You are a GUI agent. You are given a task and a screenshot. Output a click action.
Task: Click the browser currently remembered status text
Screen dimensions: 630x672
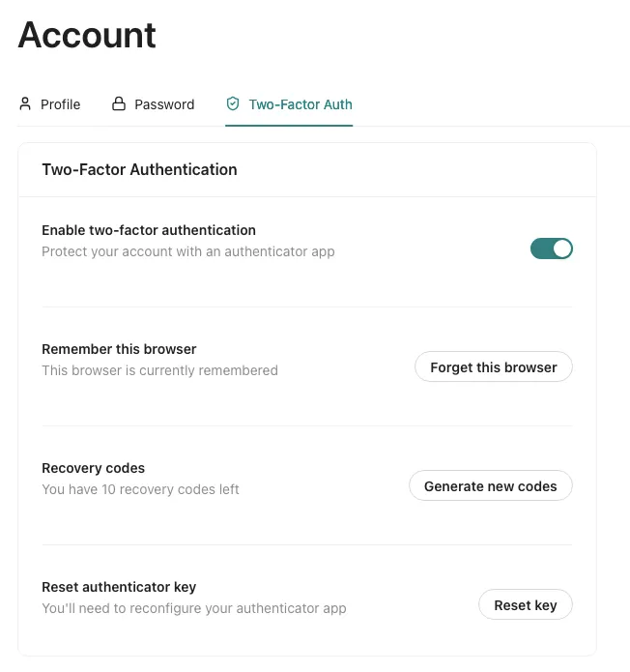[159, 370]
